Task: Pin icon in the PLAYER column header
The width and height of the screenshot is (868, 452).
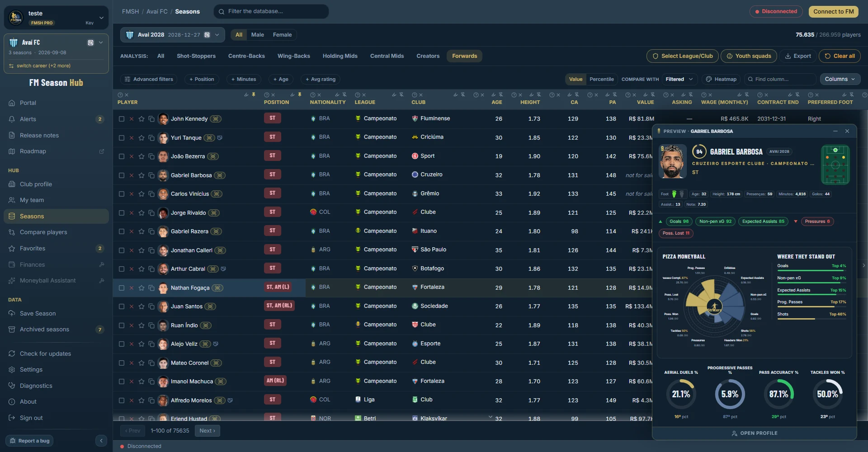Action: pos(254,94)
